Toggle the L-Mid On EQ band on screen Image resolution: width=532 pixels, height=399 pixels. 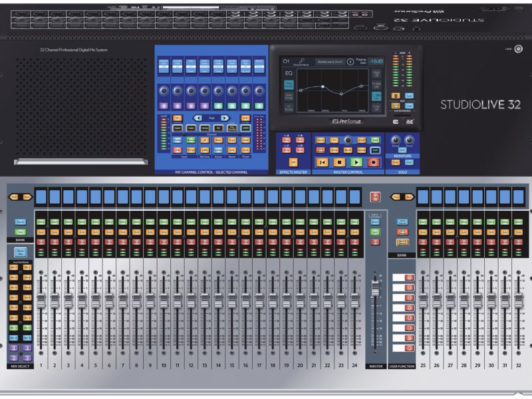[376, 96]
